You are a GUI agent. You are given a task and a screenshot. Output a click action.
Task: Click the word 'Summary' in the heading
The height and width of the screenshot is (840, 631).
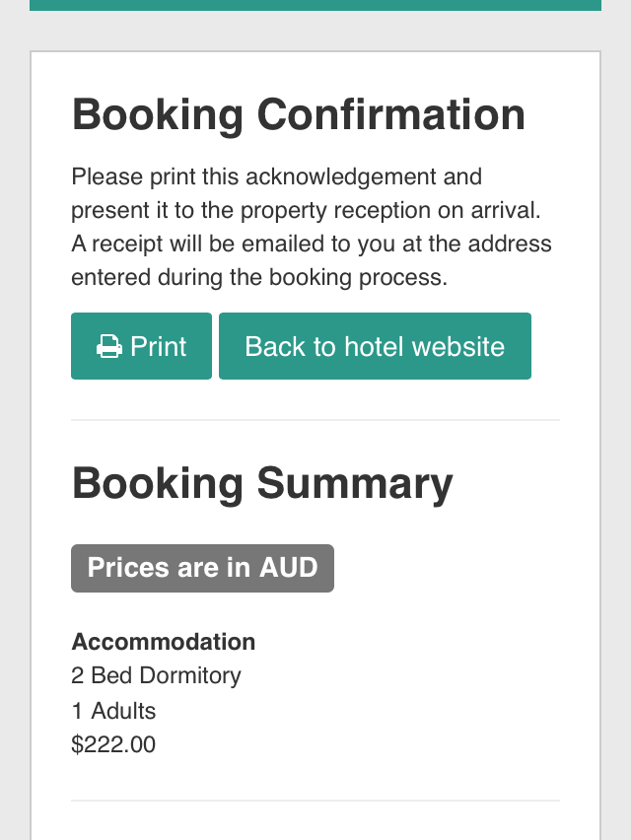pos(355,483)
